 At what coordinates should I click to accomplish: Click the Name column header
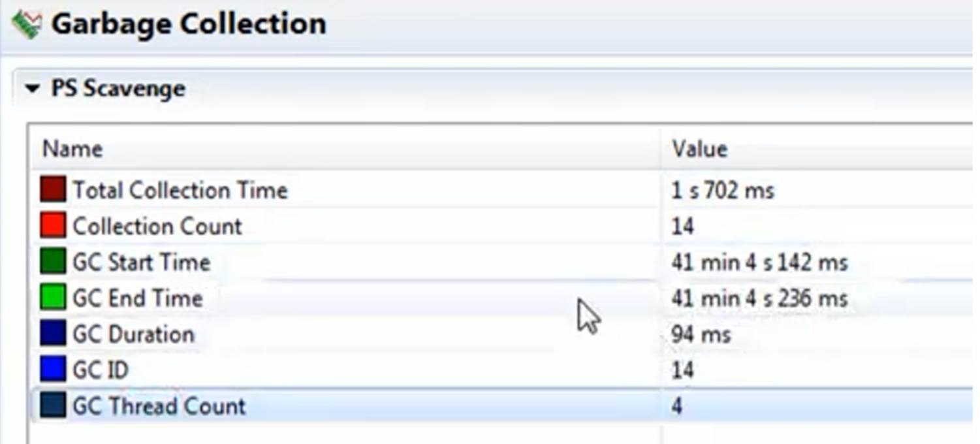tap(72, 150)
